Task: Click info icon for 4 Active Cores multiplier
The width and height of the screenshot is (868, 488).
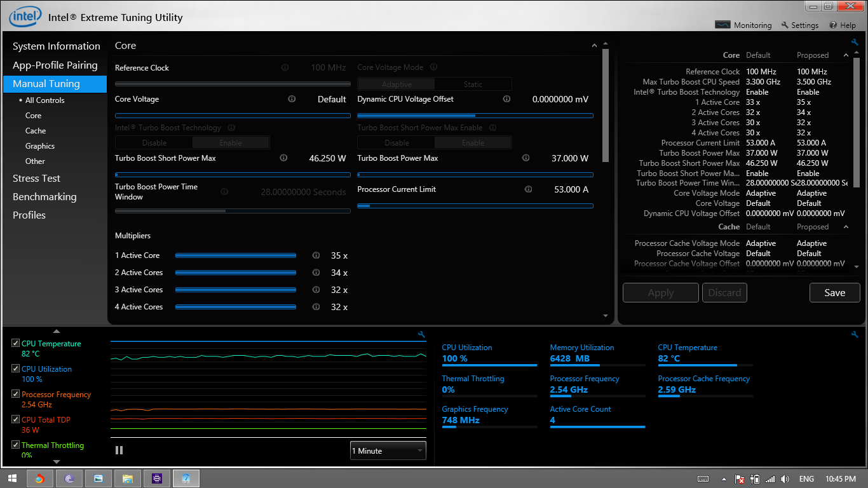Action: coord(316,307)
